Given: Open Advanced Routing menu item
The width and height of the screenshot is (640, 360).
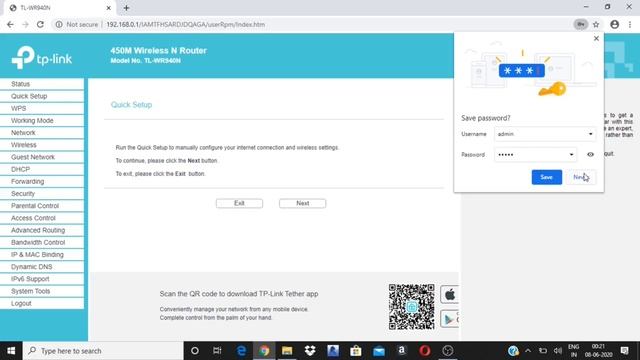Looking at the screenshot, I should [42, 230].
